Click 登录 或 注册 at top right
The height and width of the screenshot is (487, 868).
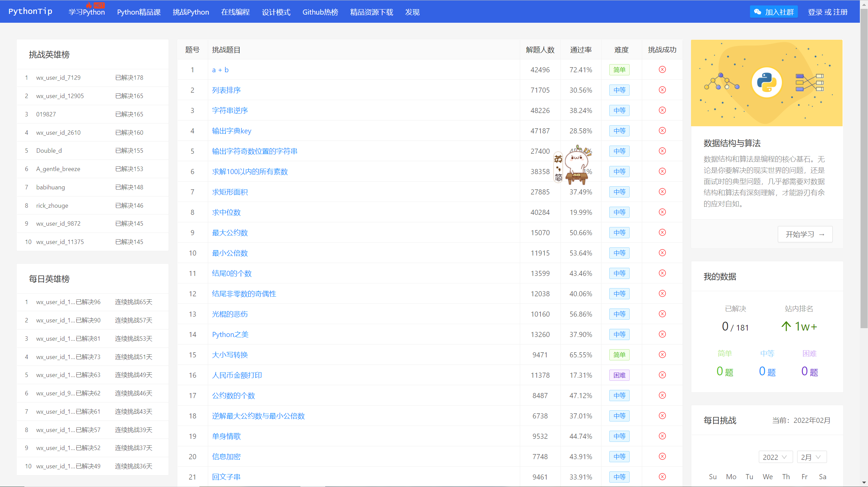[x=827, y=12]
